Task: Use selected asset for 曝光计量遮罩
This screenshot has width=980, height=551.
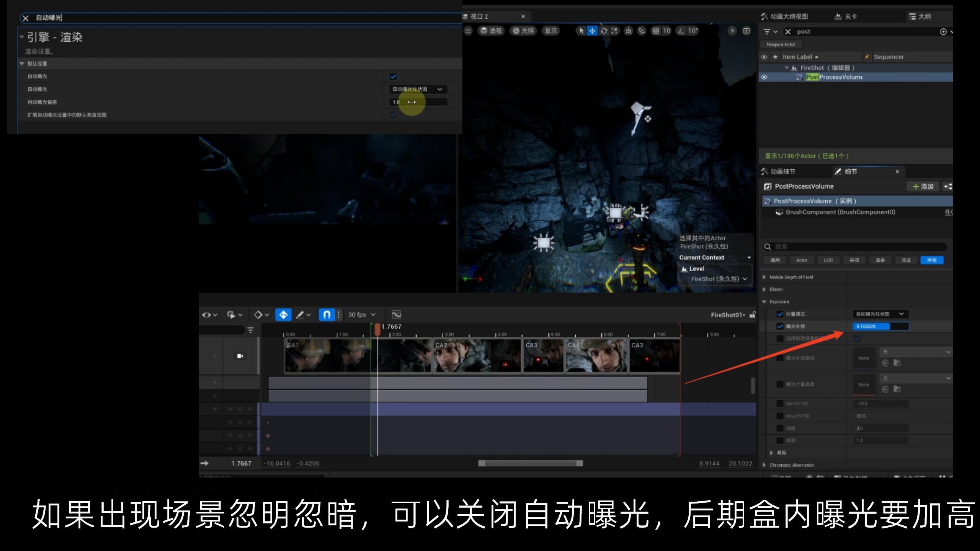Action: click(x=885, y=389)
